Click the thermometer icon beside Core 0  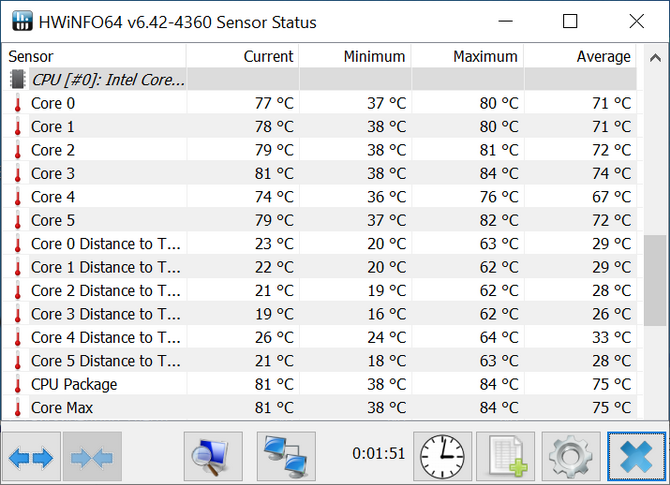tap(18, 103)
